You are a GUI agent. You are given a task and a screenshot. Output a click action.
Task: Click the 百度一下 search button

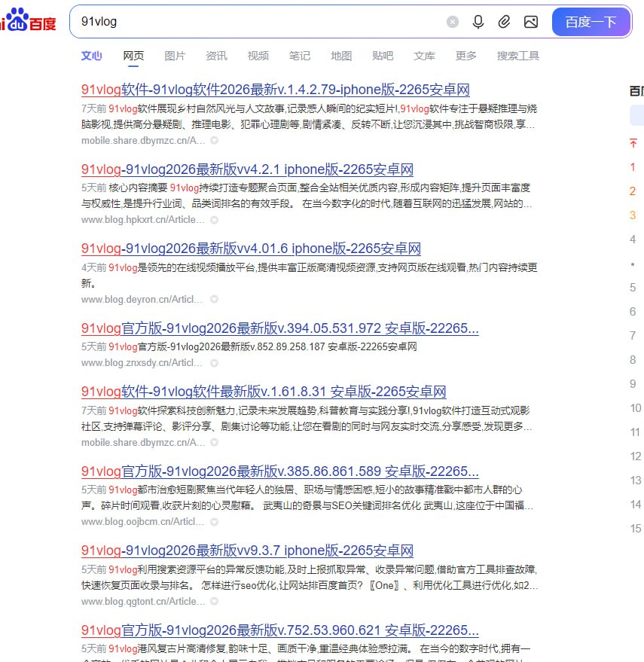pos(591,22)
